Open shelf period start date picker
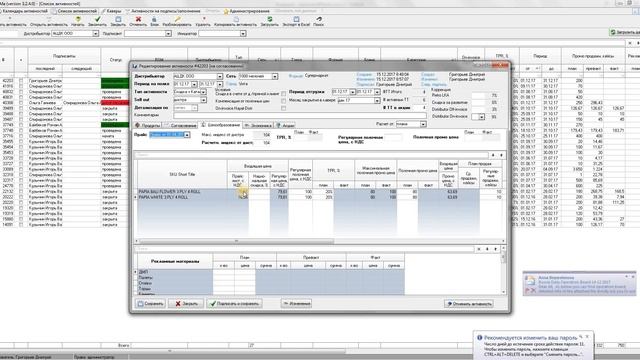Image resolution: width=640 pixels, height=360 pixels. tap(194, 84)
